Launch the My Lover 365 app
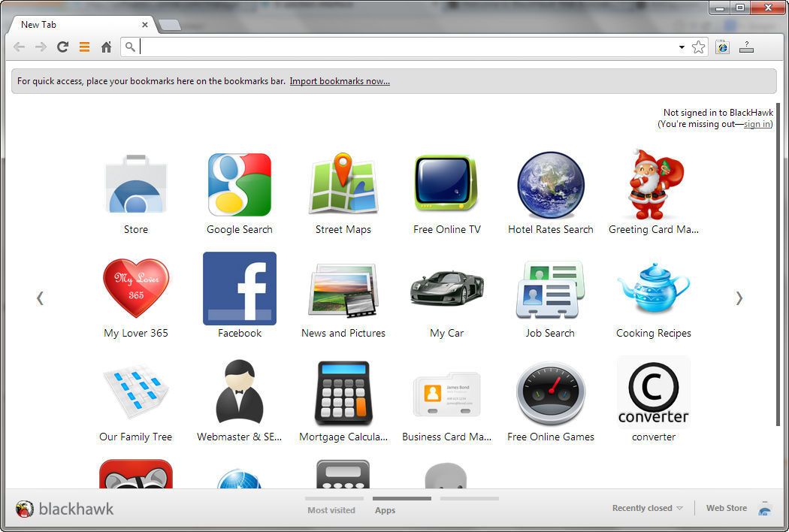 pyautogui.click(x=136, y=289)
